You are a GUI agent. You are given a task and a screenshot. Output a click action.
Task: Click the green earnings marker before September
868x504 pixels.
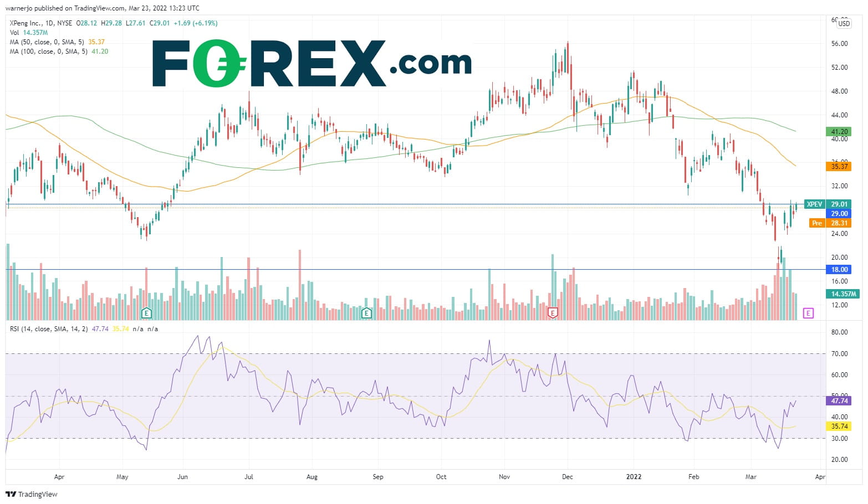[x=366, y=313]
